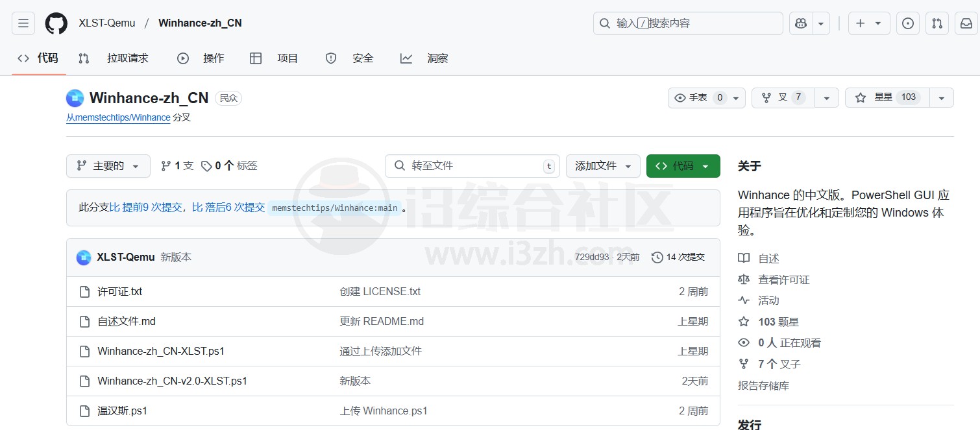
Task: Expand the 添加文件 dropdown
Action: (x=602, y=165)
